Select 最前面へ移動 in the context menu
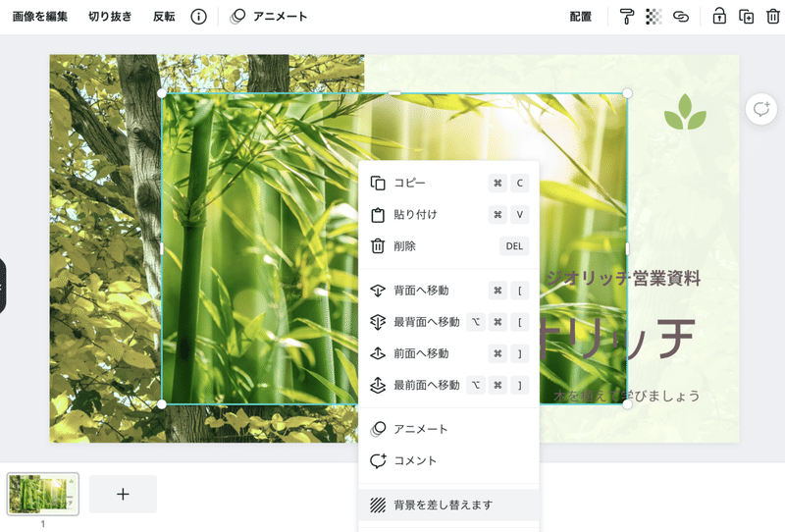This screenshot has width=785, height=532. coord(449,385)
